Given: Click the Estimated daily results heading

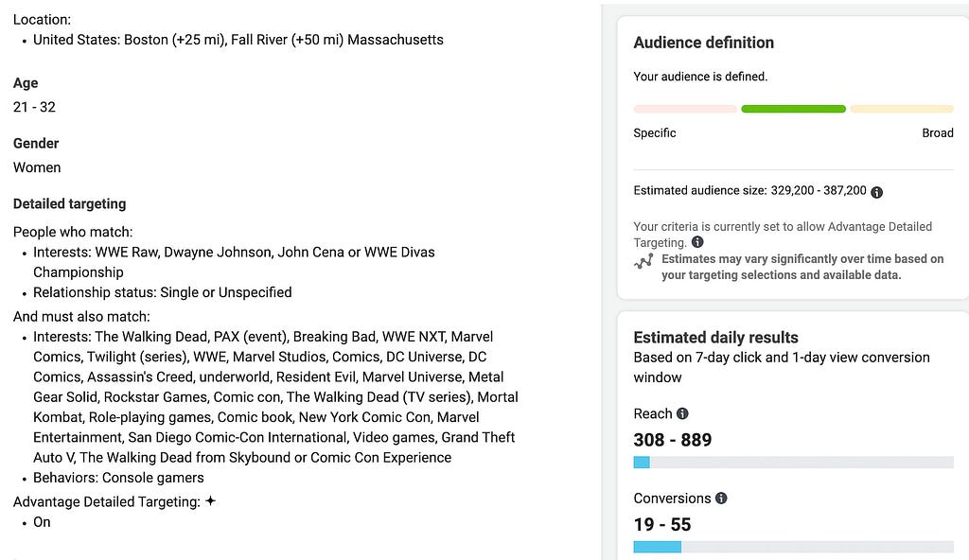Looking at the screenshot, I should click(715, 338).
